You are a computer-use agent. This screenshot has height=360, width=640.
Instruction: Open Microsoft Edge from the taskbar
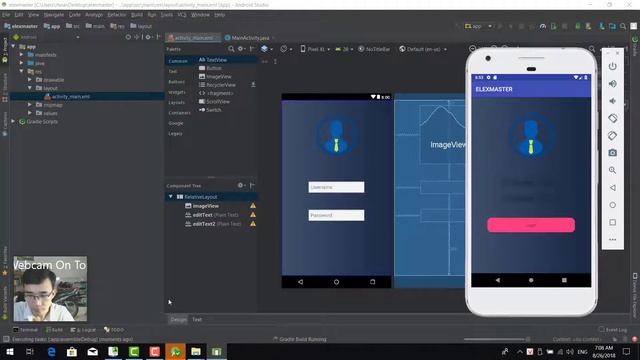pyautogui.click(x=51, y=351)
